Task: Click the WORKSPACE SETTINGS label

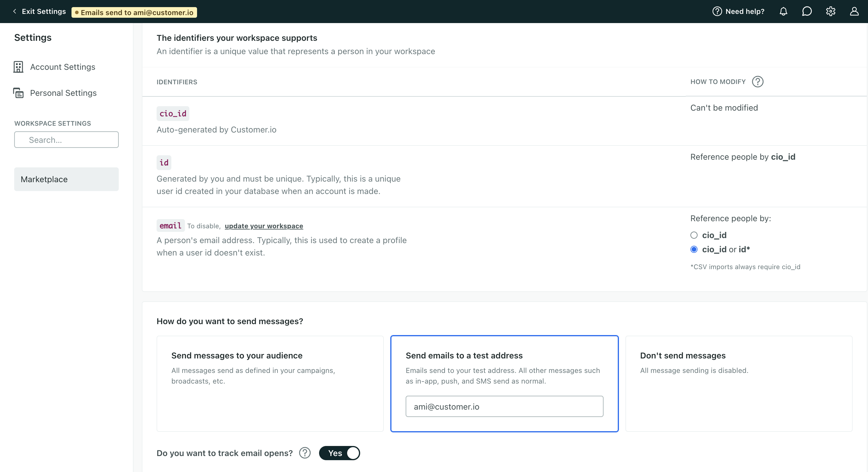Action: point(53,124)
